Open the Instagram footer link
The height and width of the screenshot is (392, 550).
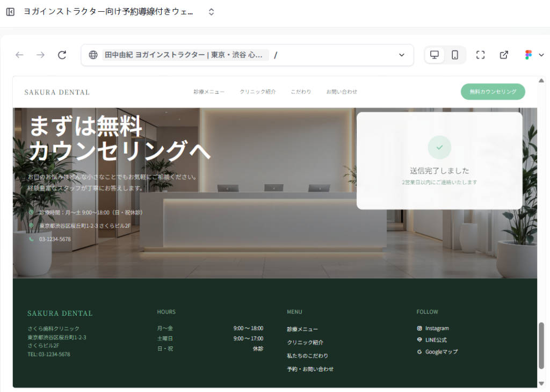coord(437,328)
